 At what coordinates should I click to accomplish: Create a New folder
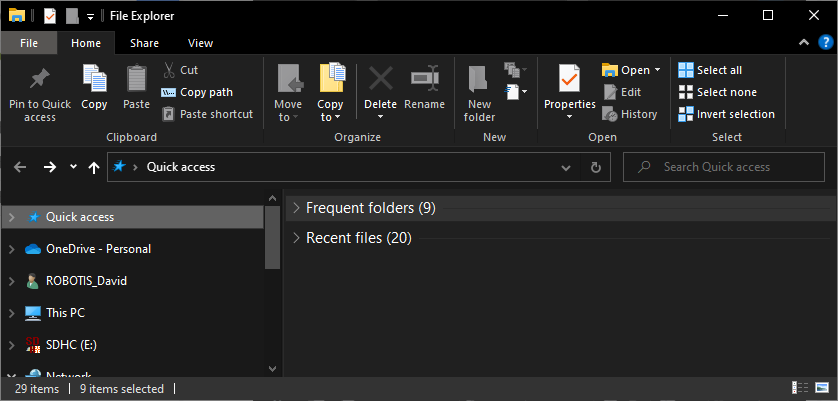(x=479, y=93)
